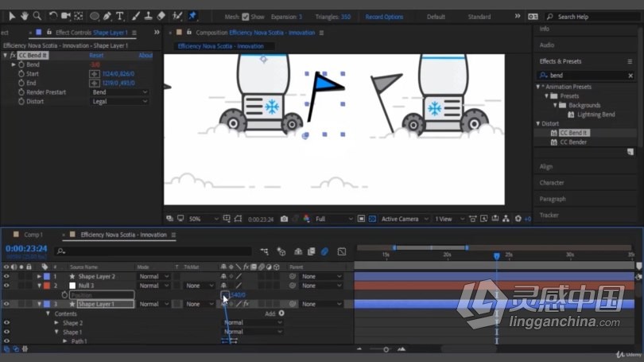Select the Unified Camera tool

pyautogui.click(x=66, y=16)
